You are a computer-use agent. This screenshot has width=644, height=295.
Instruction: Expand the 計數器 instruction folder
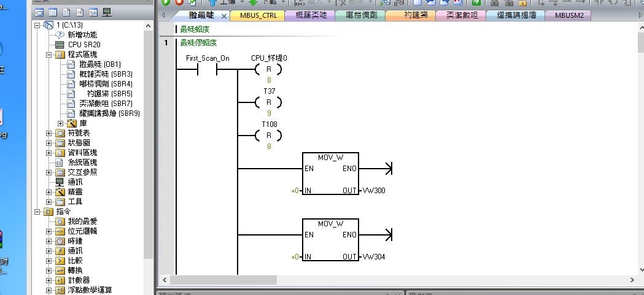point(50,280)
